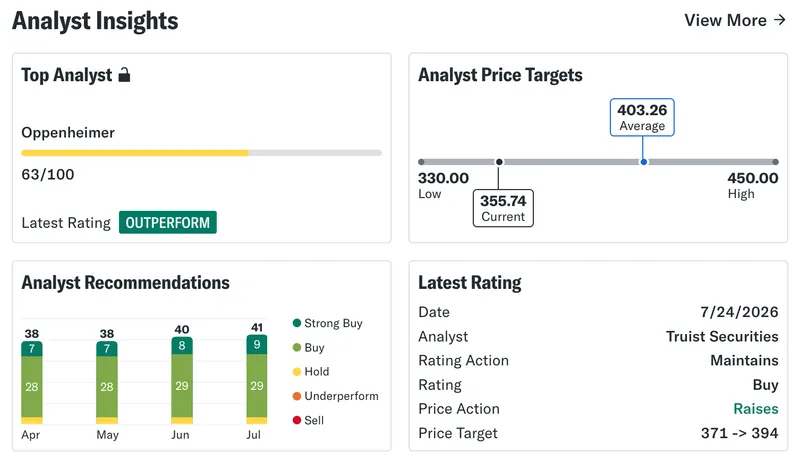
Task: Click the Hold legend yellow dot
Action: tap(296, 372)
